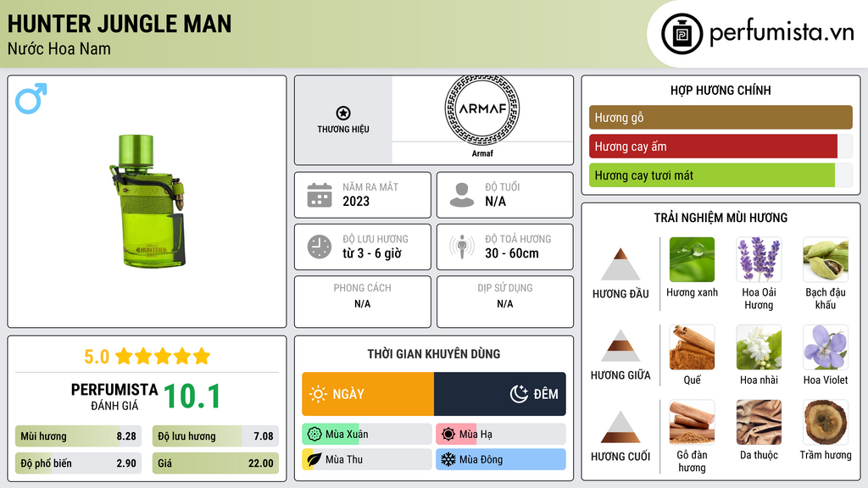Select the Ngày daytime option
This screenshot has width=868, height=488.
point(368,394)
